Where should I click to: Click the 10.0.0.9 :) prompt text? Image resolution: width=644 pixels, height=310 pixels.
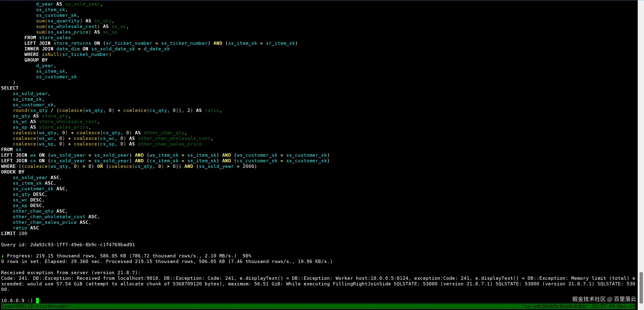pos(17,300)
